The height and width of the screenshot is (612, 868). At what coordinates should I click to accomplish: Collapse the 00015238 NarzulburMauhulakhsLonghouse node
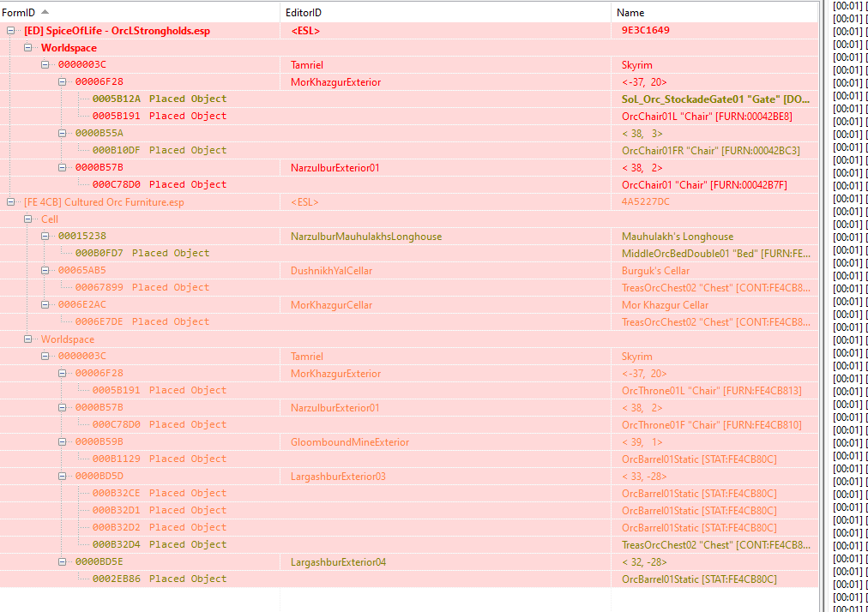45,237
